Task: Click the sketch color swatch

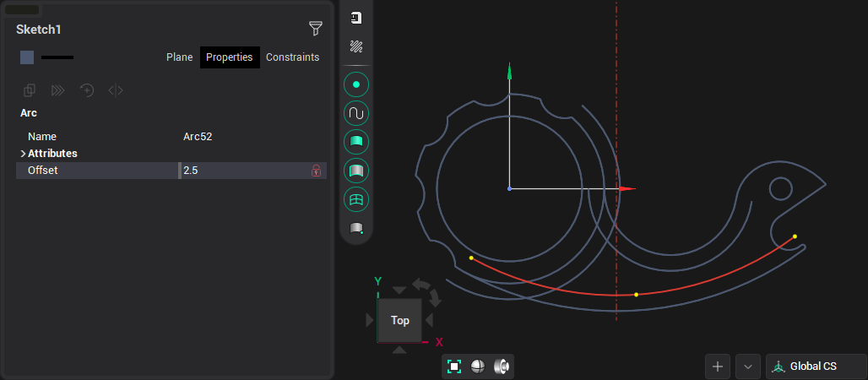Action: (x=27, y=57)
